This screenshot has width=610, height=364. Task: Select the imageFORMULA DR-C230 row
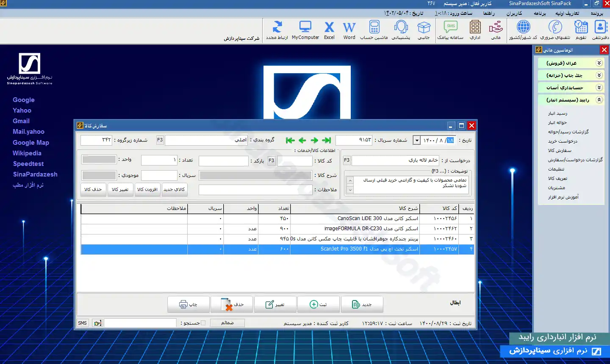pyautogui.click(x=277, y=229)
